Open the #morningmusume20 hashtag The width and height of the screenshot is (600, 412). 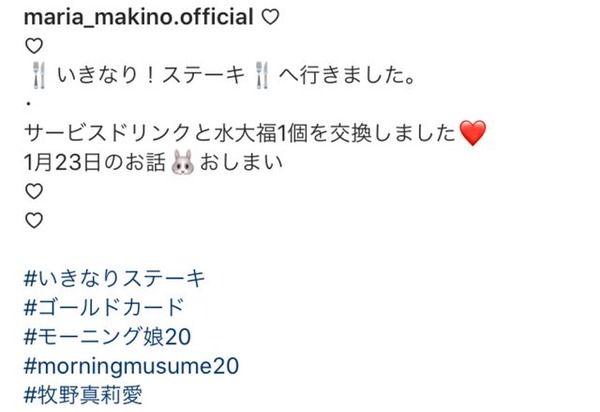coord(131,366)
